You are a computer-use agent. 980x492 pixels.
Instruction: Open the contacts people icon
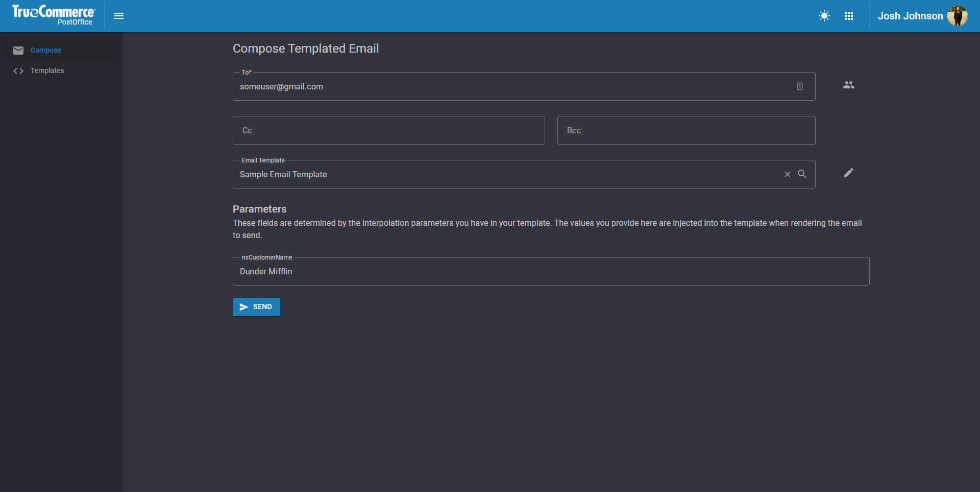[x=849, y=85]
